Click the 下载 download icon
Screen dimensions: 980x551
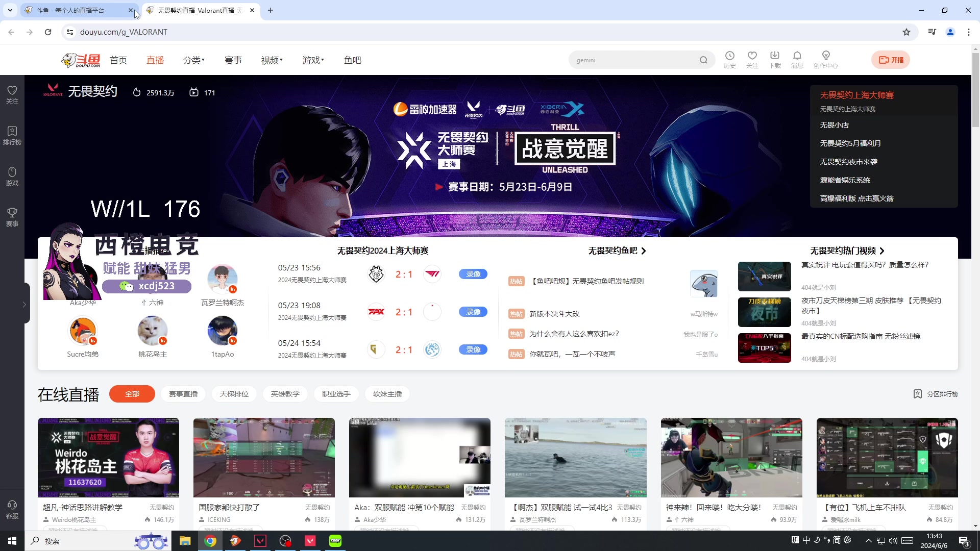pyautogui.click(x=775, y=60)
